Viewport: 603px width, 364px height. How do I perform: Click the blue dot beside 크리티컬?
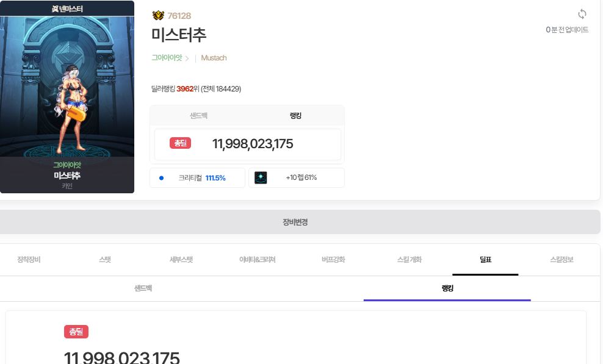click(162, 178)
